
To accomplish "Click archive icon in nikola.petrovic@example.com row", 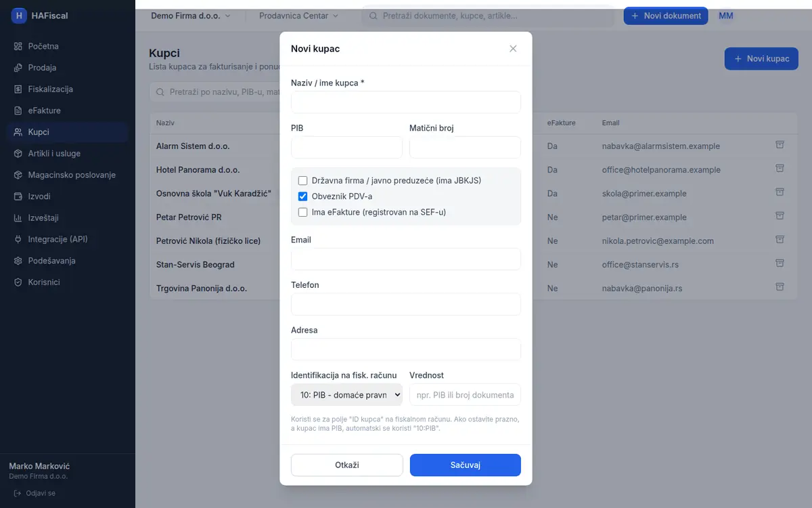I will (780, 240).
